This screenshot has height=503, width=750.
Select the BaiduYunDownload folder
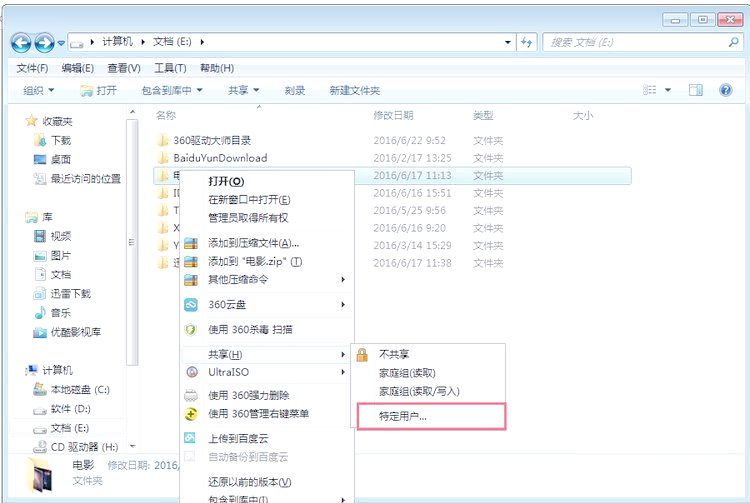pyautogui.click(x=220, y=158)
